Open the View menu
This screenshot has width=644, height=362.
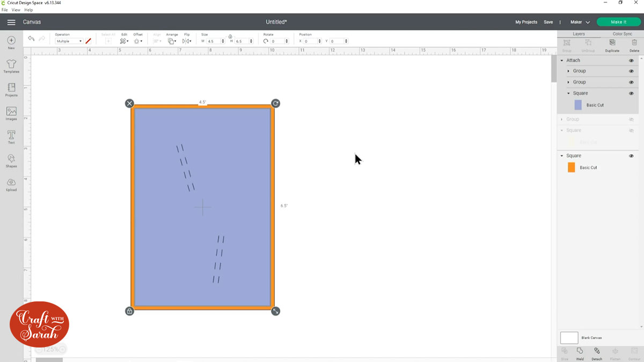click(x=16, y=10)
